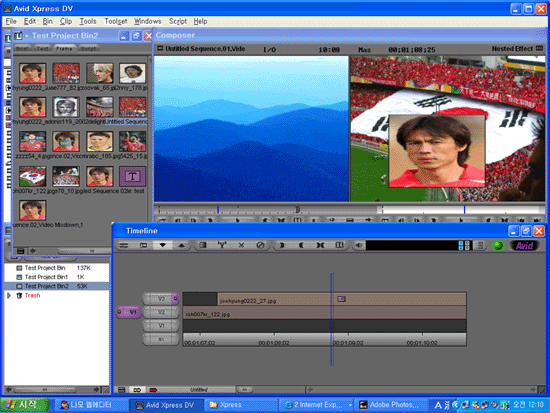This screenshot has height=413, width=550.
Task: Select the clip on the V2 track
Action: (324, 312)
